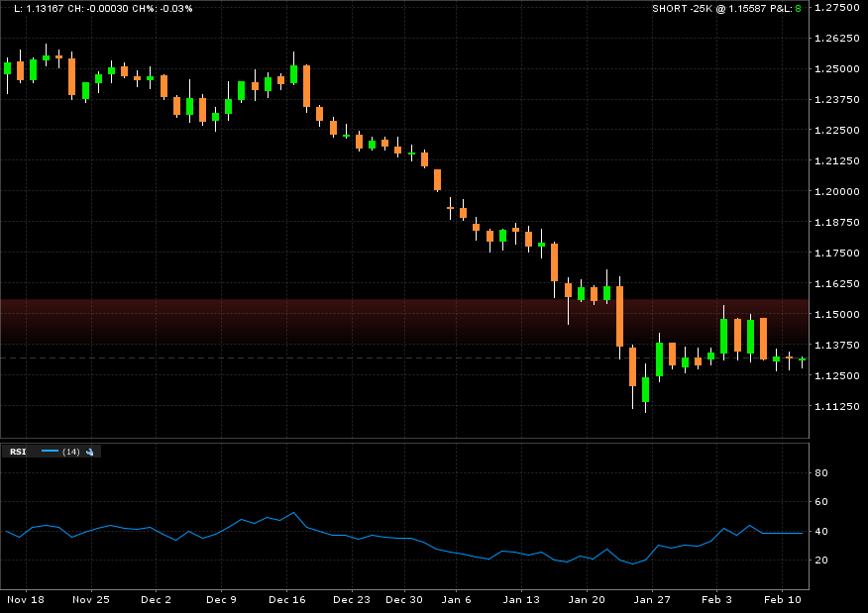The image size is (868, 613).
Task: Click the 1.26250 price axis label
Action: 837,39
